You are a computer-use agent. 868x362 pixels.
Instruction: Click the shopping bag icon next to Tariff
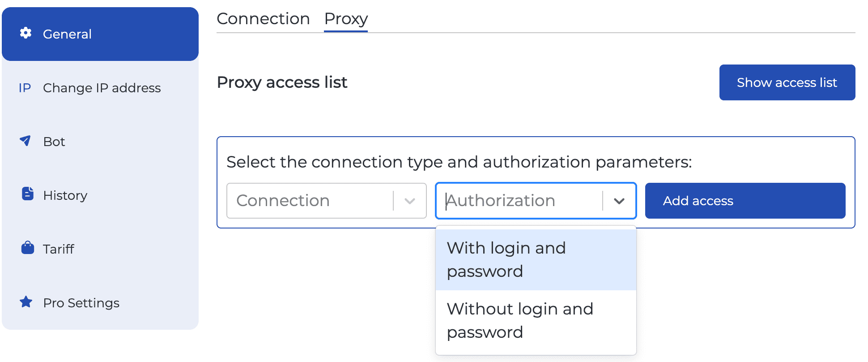coord(27,248)
